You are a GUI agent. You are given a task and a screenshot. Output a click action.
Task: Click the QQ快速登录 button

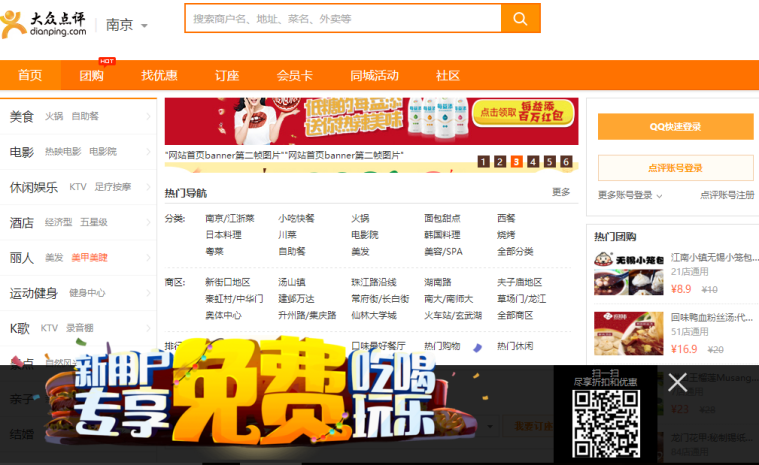click(x=675, y=127)
